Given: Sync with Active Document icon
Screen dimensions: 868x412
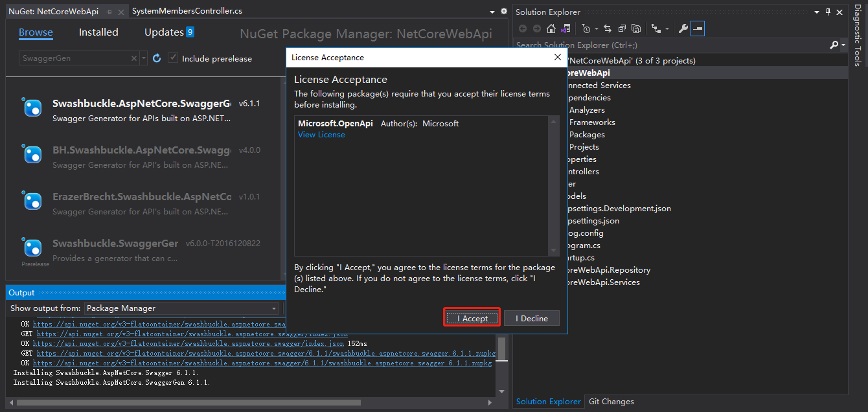Looking at the screenshot, I should tap(608, 29).
